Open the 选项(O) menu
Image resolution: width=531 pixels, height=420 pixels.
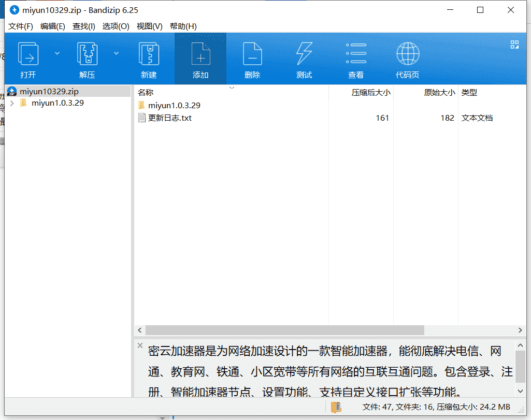click(x=116, y=26)
